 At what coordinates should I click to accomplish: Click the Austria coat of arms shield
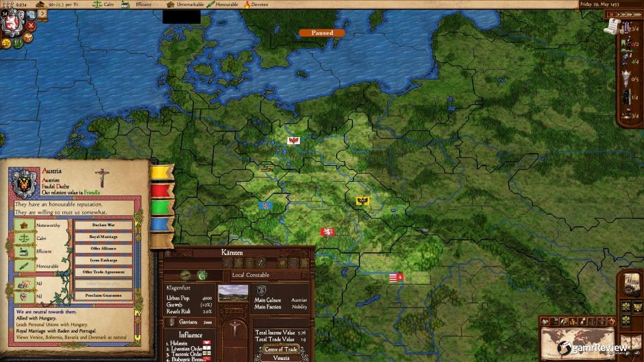pos(24,182)
